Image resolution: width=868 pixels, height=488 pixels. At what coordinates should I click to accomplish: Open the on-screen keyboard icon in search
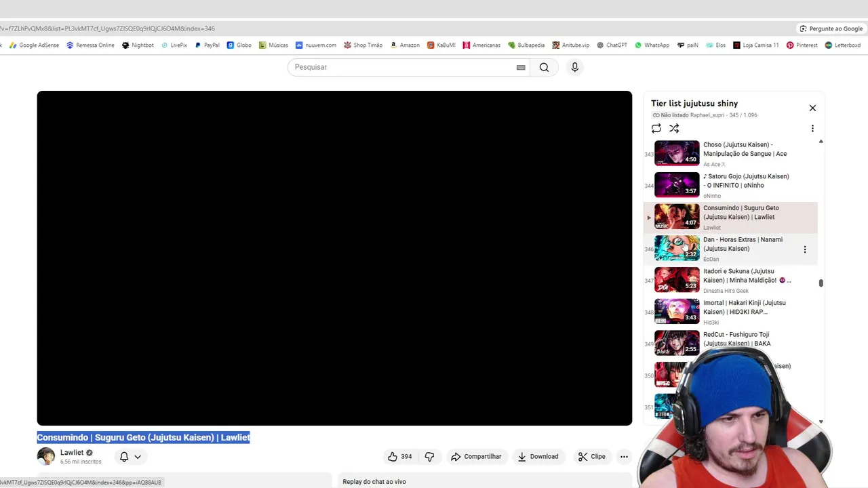[521, 67]
